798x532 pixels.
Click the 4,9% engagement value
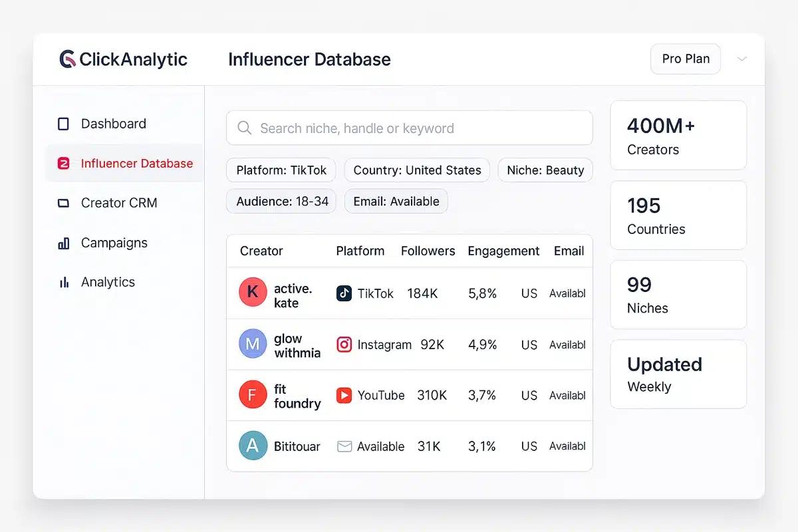[482, 344]
